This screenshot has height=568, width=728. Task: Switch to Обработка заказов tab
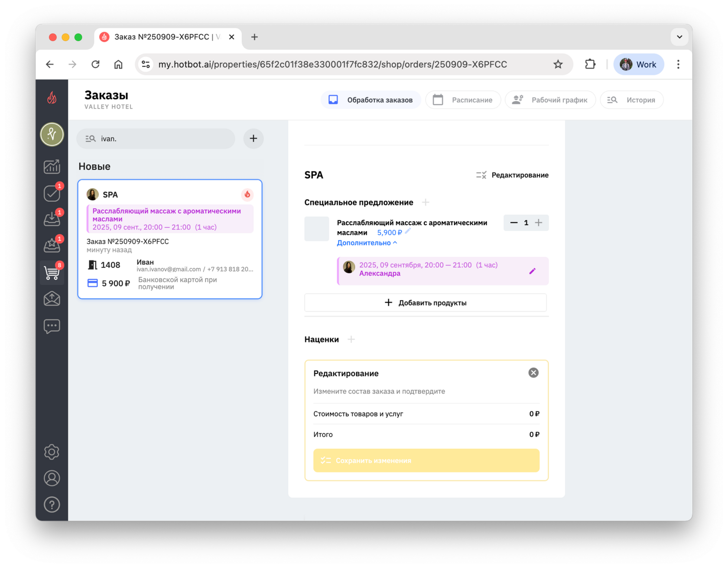click(371, 100)
